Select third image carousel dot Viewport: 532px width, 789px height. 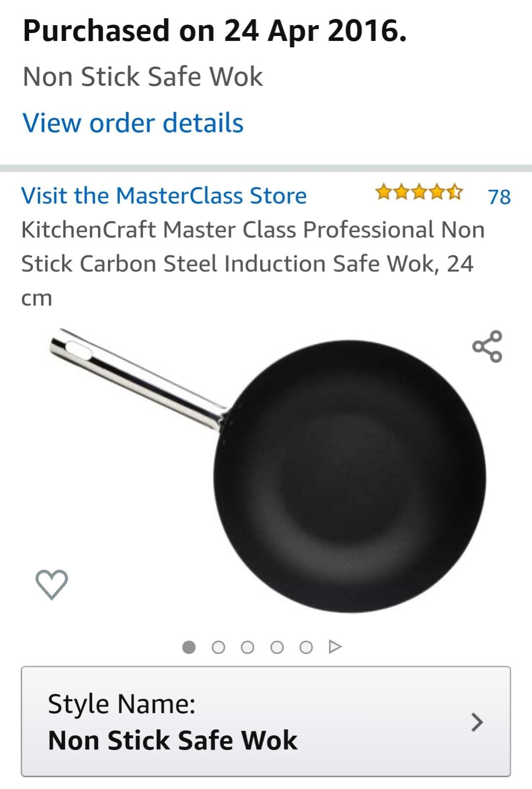248,647
